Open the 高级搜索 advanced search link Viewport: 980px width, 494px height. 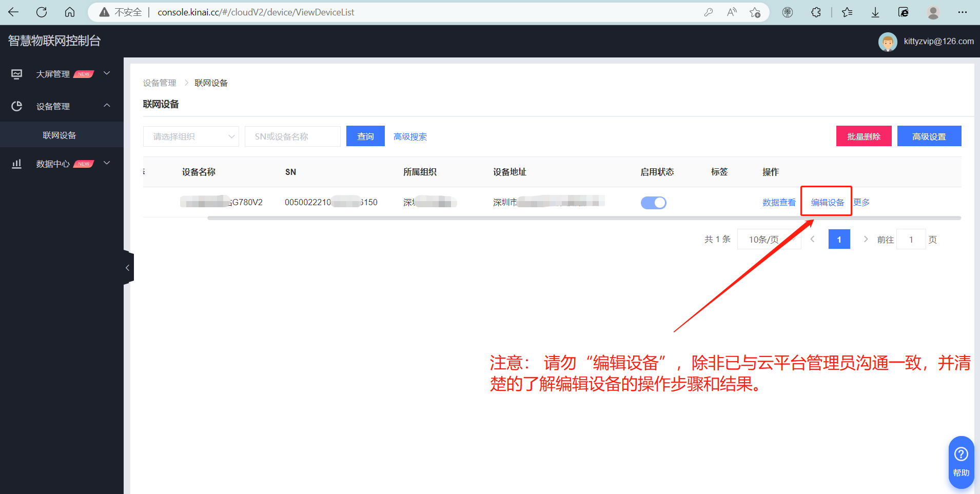(410, 136)
